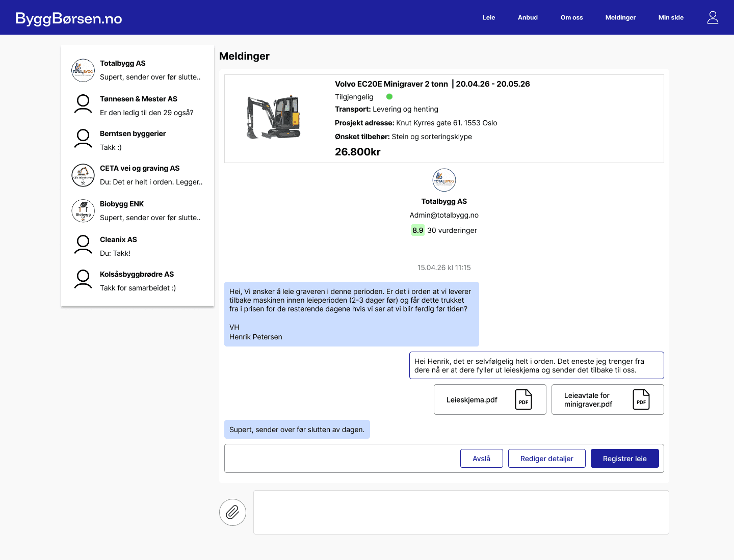734x560 pixels.
Task: Open the Leieskjema.pdf attachment
Action: pyautogui.click(x=490, y=399)
